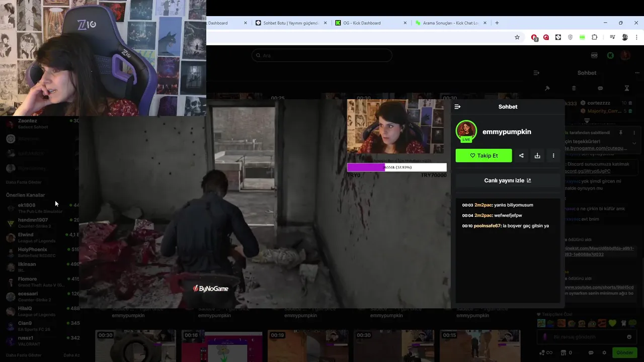
Task: Click the Gönder send button
Action: click(x=624, y=352)
